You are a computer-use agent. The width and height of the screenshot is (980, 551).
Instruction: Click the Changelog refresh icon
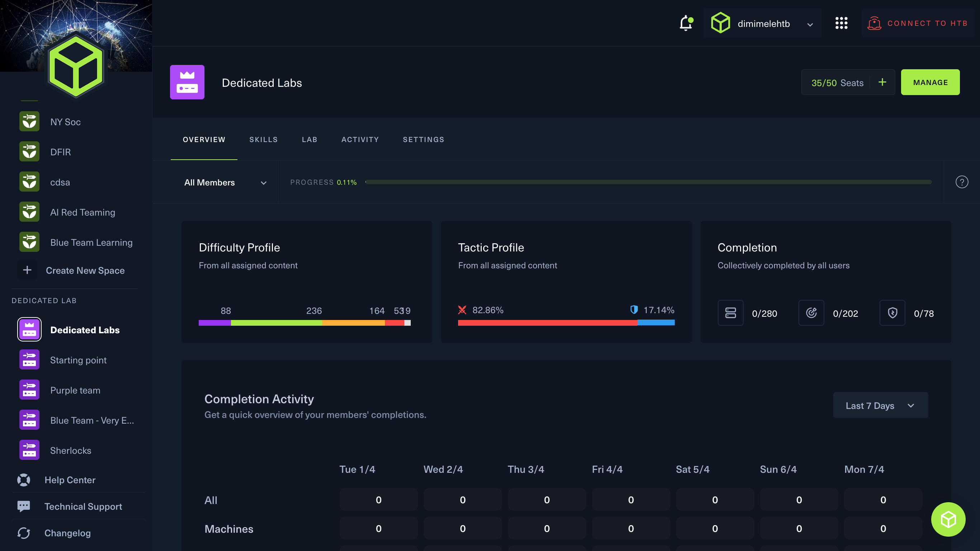tap(24, 533)
